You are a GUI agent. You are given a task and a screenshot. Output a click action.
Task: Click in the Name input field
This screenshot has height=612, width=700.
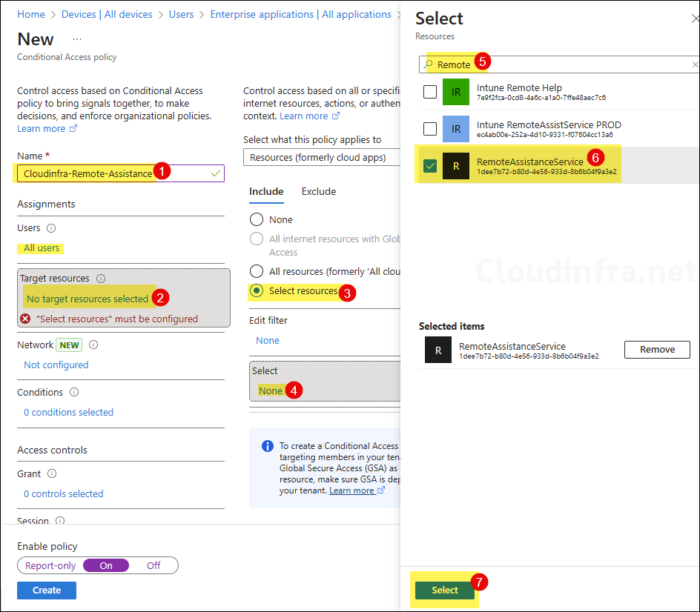point(119,173)
